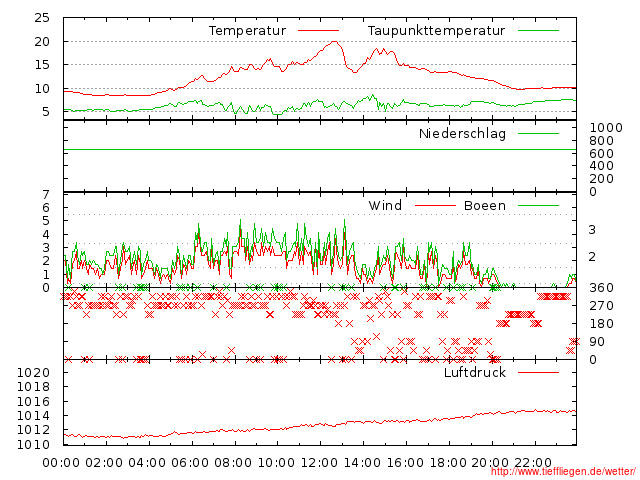640x480 pixels.
Task: Click the 7 wind speed axis value
Action: (46, 195)
